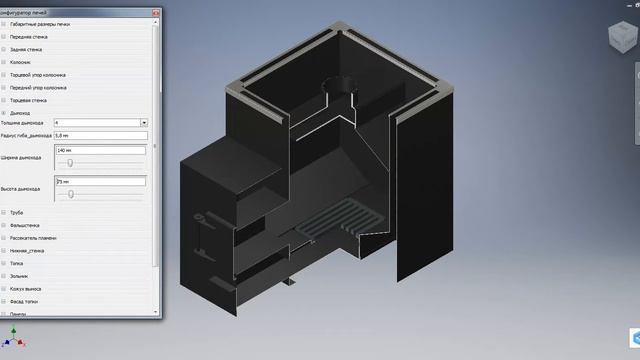The height and width of the screenshot is (360, 640).
Task: Expand the Передняя стенка section
Action: coord(4,37)
